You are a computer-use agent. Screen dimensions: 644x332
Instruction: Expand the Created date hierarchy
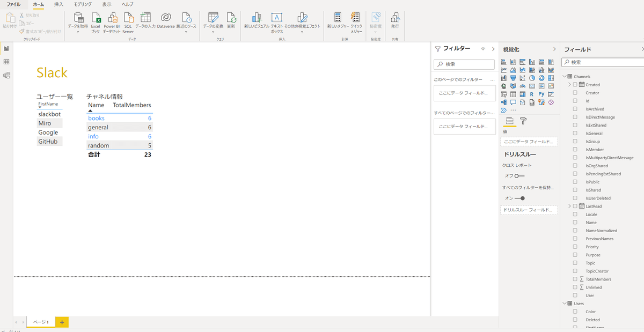569,85
